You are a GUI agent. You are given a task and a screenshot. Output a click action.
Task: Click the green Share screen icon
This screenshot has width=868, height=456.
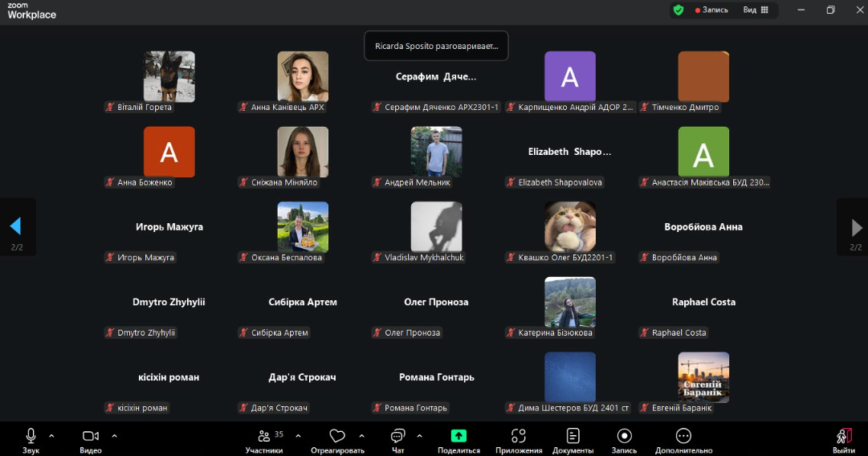tap(458, 436)
